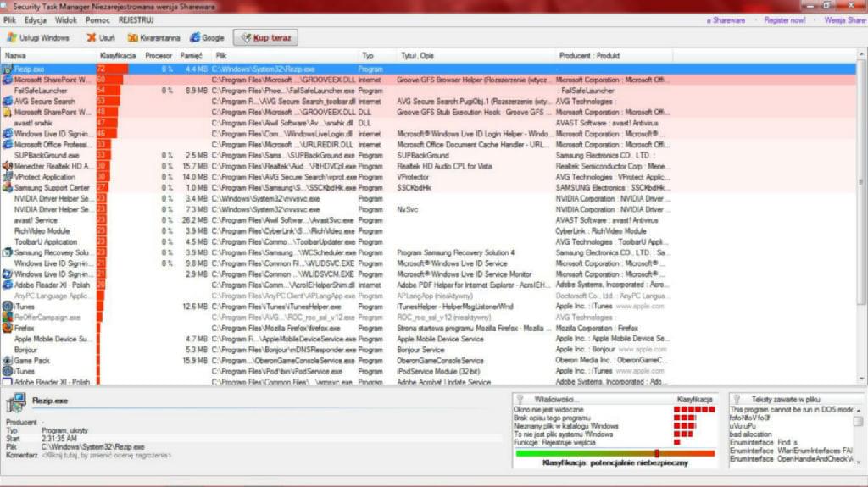Open the Edycja menu
Image resolution: width=868 pixels, height=487 pixels.
pos(36,20)
